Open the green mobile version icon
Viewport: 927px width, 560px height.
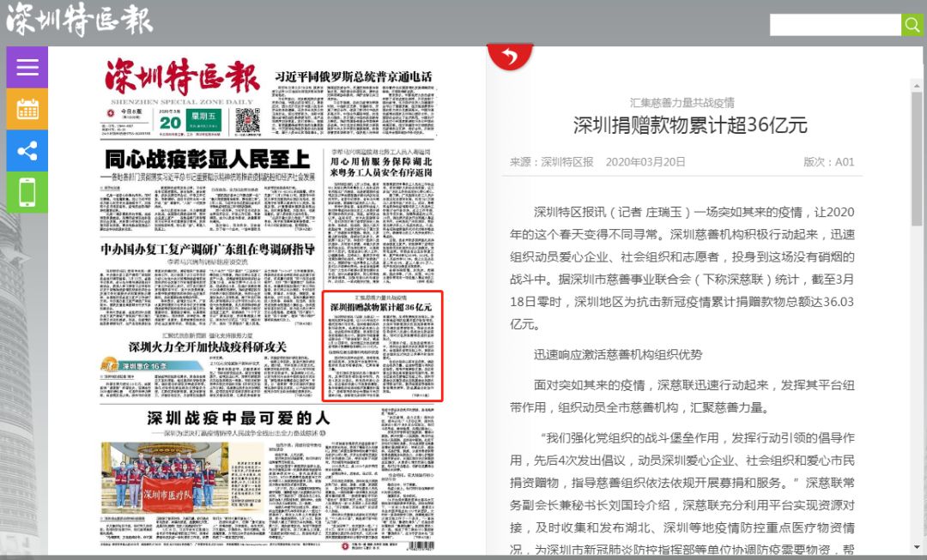pos(27,192)
